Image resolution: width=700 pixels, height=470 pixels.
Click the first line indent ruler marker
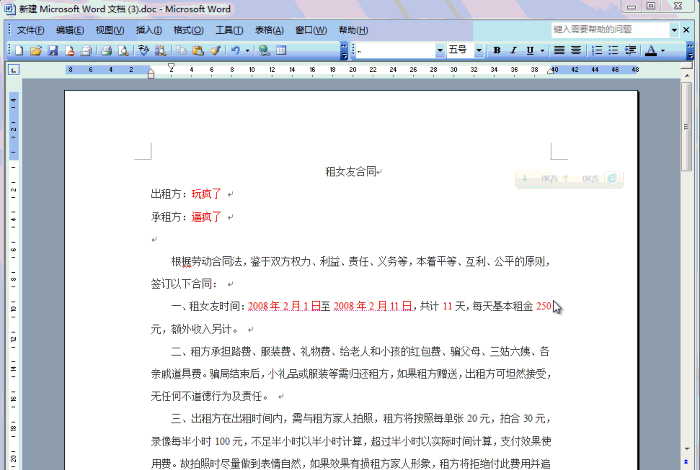point(171,67)
